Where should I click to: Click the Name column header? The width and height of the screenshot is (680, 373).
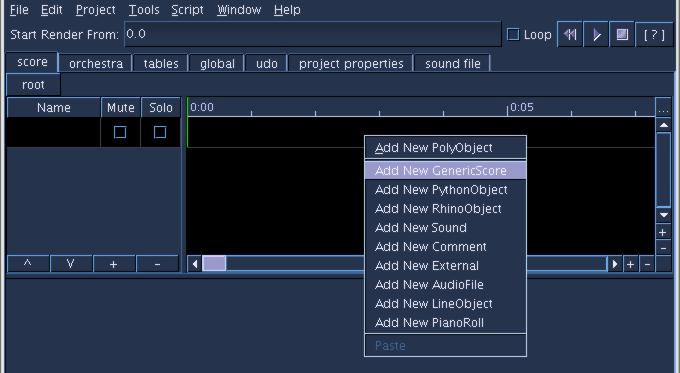tap(54, 108)
